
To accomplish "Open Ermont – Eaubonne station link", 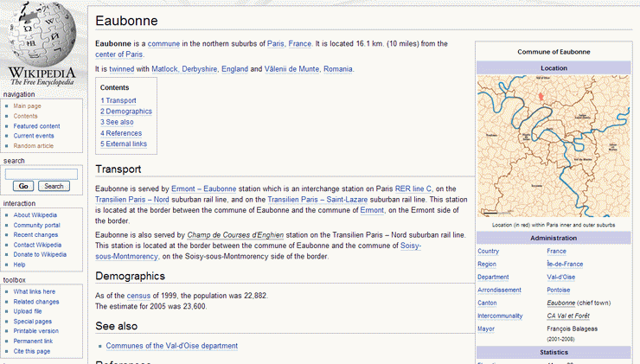I will coord(203,189).
